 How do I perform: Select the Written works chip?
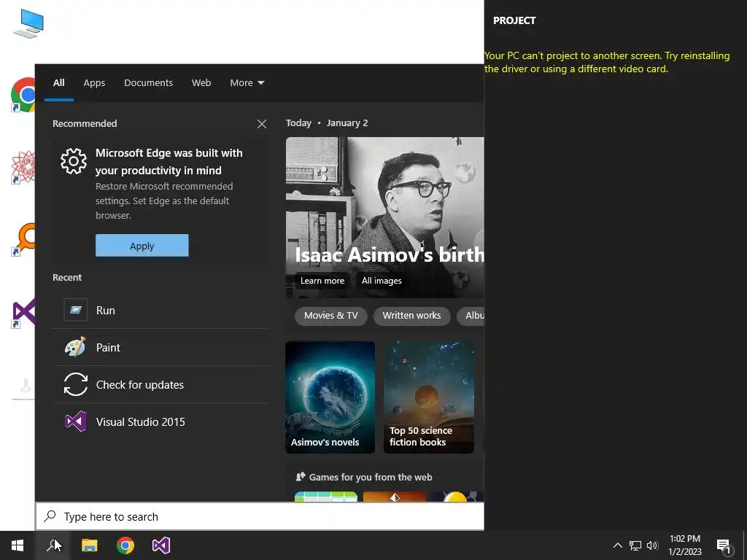tap(411, 316)
